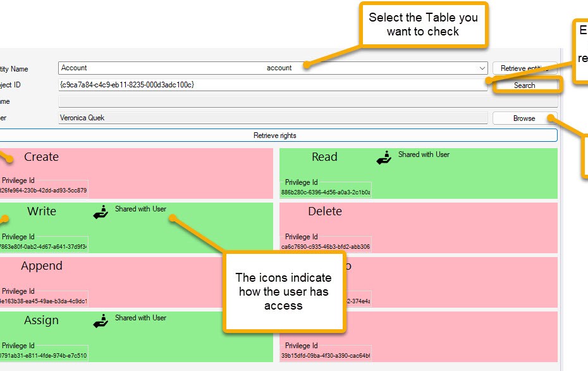Click the Retrieve entities button
The image size is (588, 371).
525,68
